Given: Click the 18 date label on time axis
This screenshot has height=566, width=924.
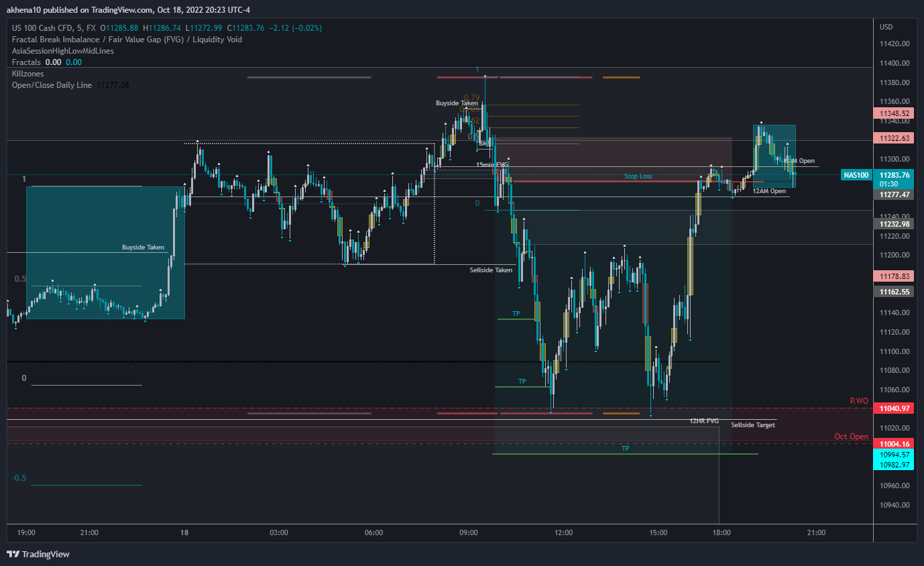Looking at the screenshot, I should click(184, 532).
